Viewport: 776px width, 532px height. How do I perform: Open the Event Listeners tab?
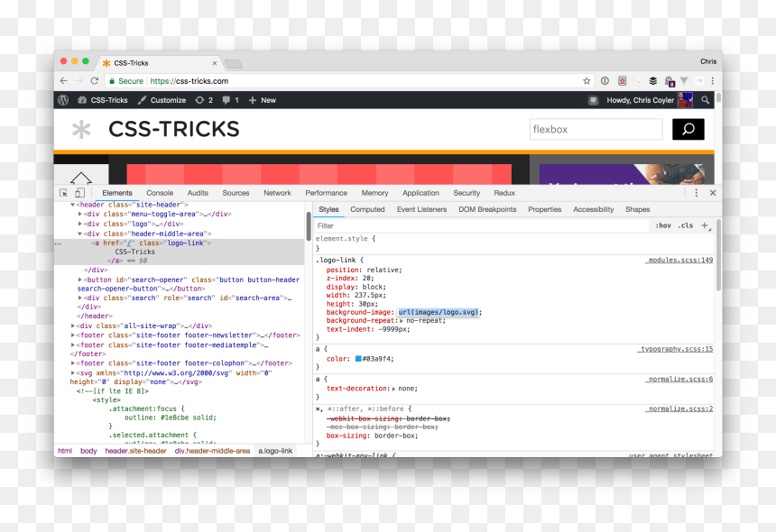(x=421, y=209)
